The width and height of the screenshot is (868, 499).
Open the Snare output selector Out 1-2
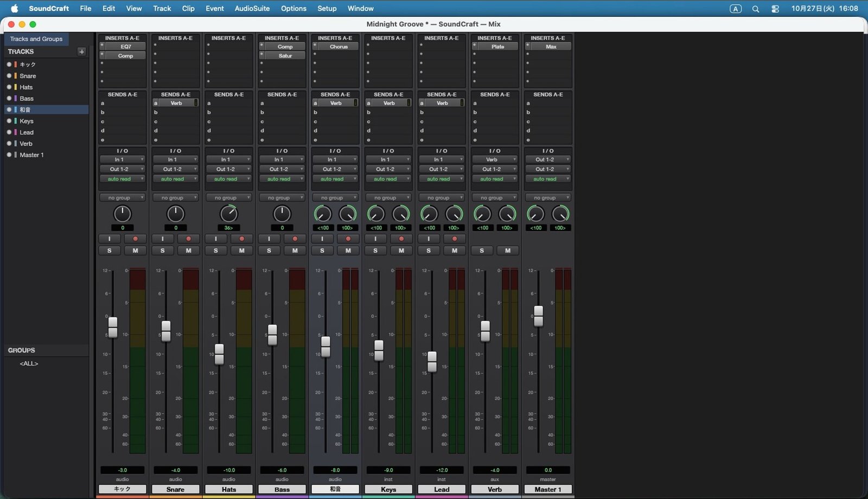point(175,169)
